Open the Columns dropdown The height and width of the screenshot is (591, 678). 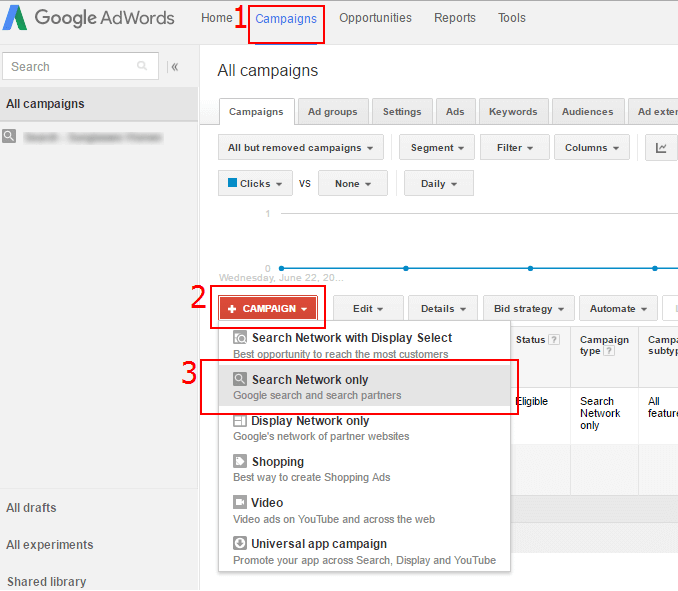point(592,147)
